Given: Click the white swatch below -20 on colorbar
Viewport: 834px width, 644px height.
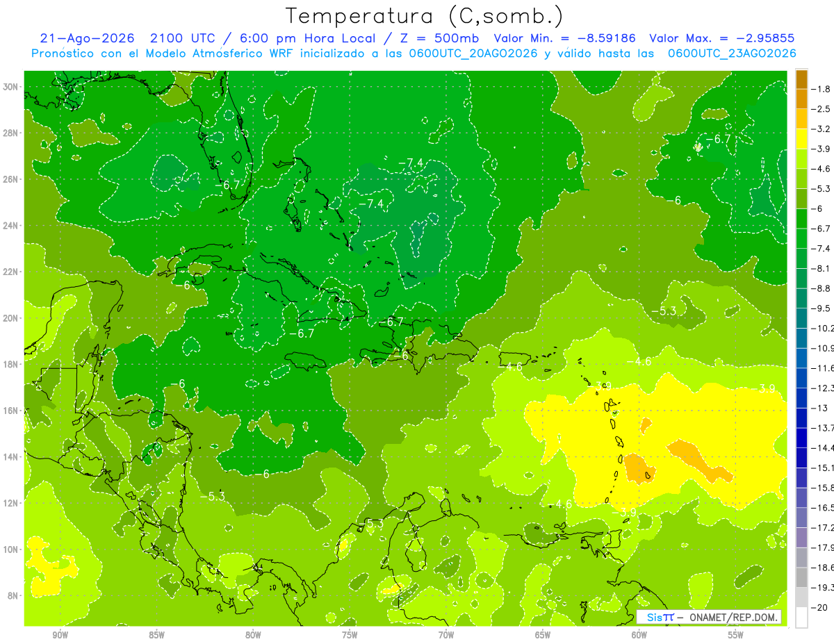Looking at the screenshot, I should 801,617.
